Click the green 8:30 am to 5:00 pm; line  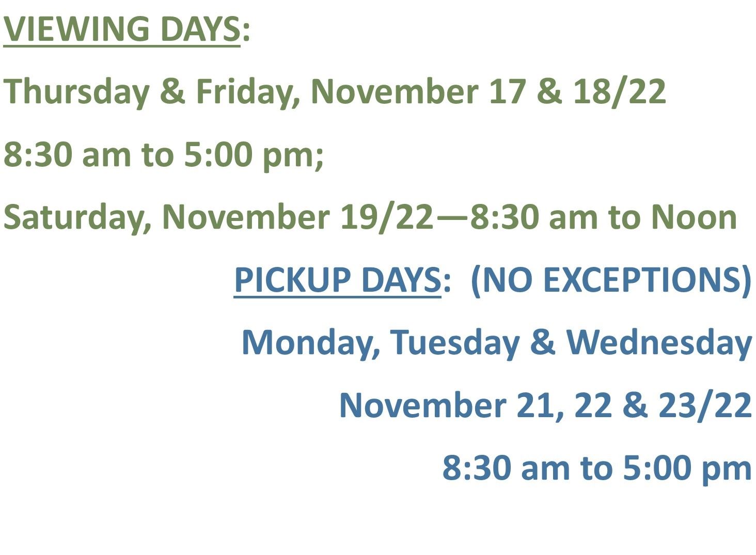[164, 155]
